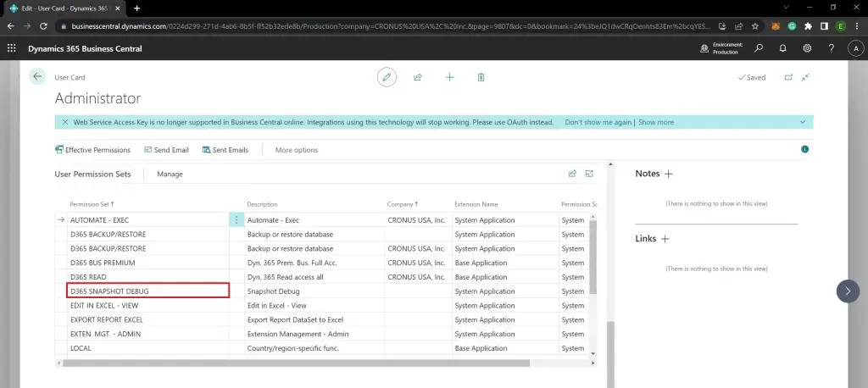The image size is (868, 388).
Task: Open the browser Extensions puzzle icon
Action: coord(808,26)
